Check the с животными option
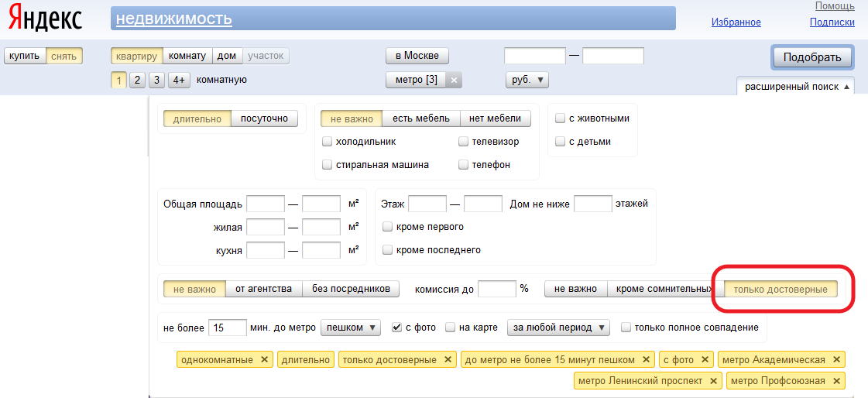The height and width of the screenshot is (398, 868). pyautogui.click(x=560, y=118)
